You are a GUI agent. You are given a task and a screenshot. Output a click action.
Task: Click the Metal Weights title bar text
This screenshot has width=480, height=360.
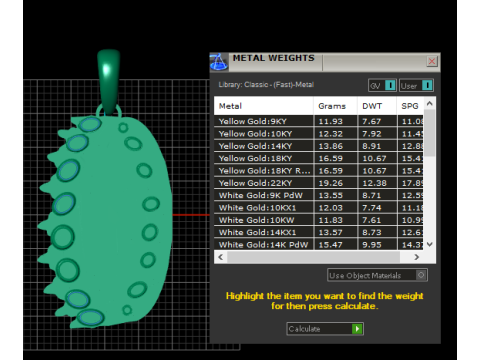pos(273,58)
